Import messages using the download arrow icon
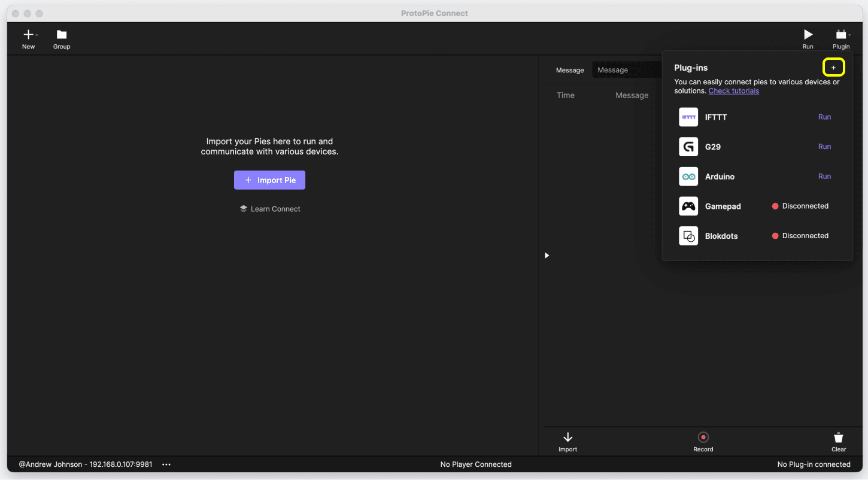The width and height of the screenshot is (868, 480). tap(567, 438)
